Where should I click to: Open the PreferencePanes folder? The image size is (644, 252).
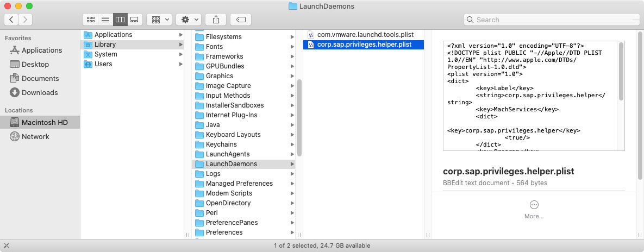(244, 223)
